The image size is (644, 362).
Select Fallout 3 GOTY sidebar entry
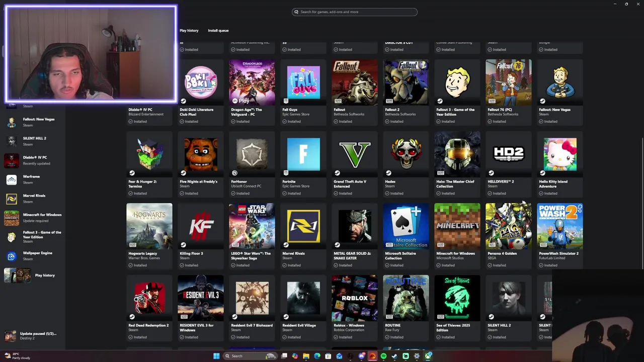(x=33, y=237)
